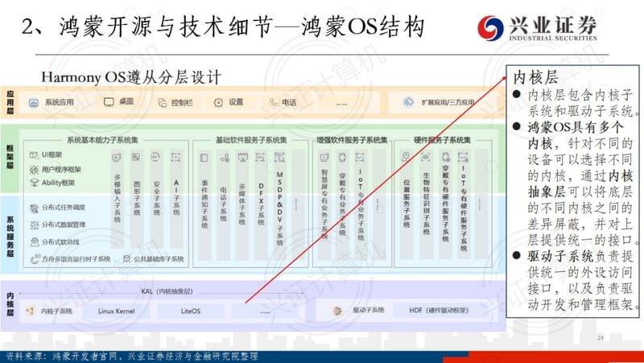Click the vertical 内核层 label on the left
Image resolution: width=644 pixels, height=363 pixels.
(10, 305)
